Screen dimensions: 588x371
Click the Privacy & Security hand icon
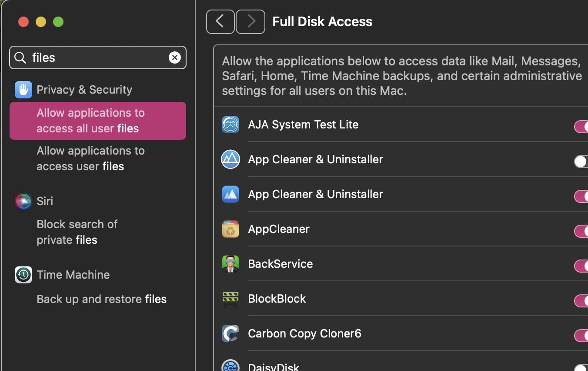tap(23, 90)
